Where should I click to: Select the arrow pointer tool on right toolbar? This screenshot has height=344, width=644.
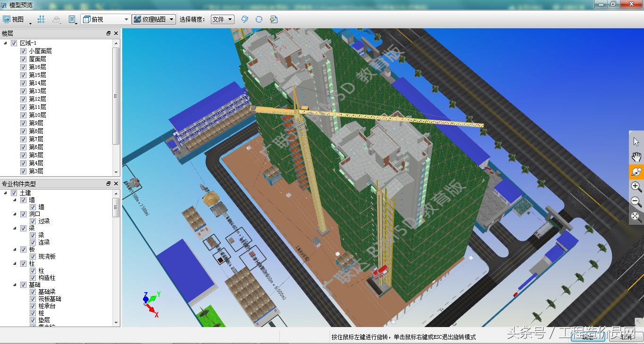coord(636,142)
